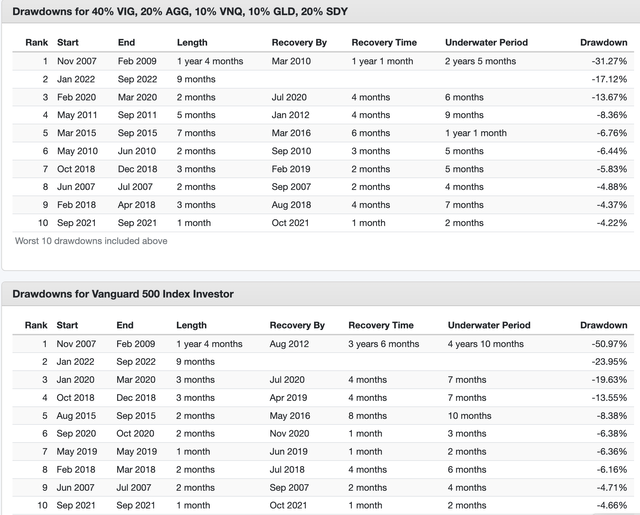Click 'Sep 2011' end date

[x=137, y=115]
